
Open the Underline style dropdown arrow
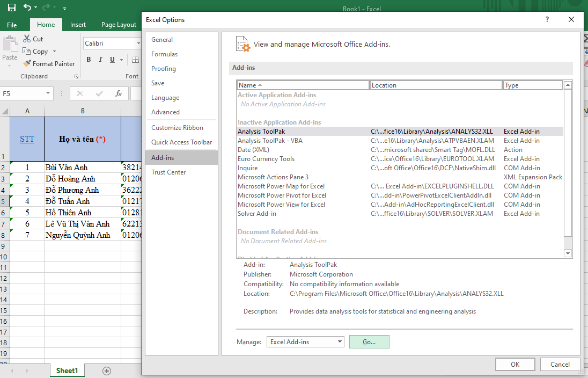(121, 60)
